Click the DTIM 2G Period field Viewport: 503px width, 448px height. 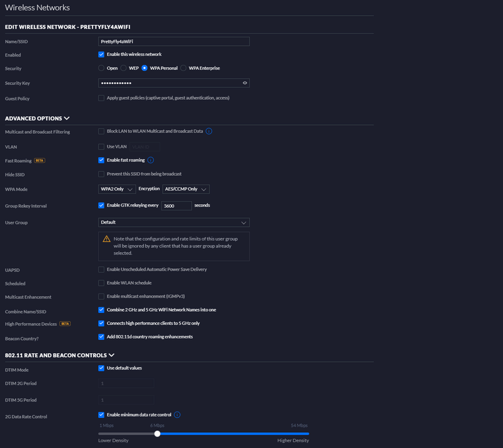point(126,383)
